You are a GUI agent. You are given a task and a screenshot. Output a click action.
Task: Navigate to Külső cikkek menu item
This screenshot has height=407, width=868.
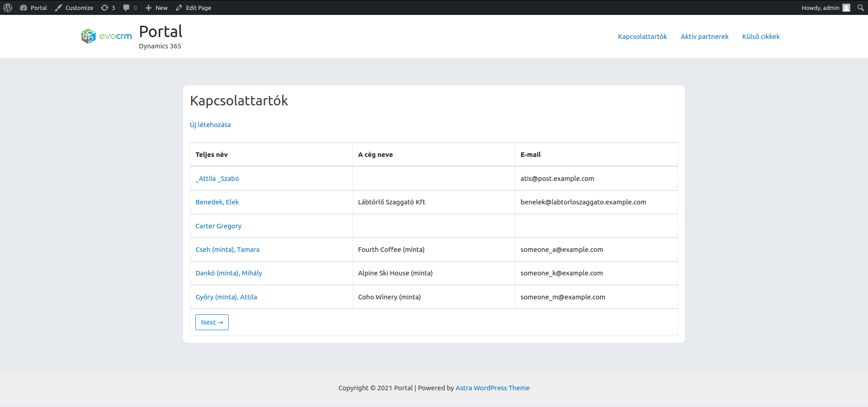click(761, 37)
